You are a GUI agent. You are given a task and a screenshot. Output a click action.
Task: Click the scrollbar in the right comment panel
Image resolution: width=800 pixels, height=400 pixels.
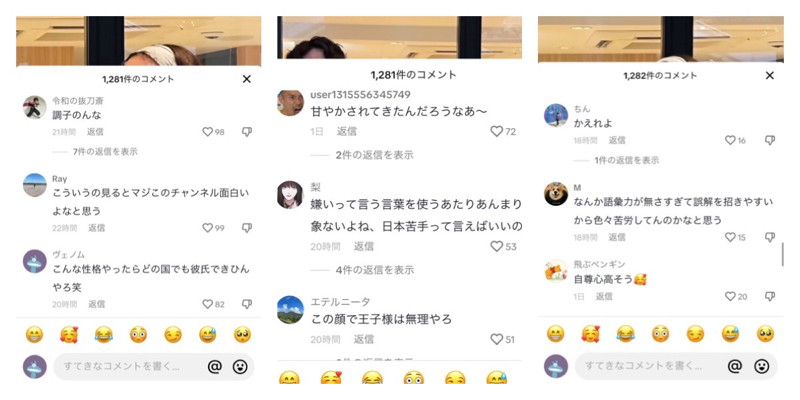click(x=783, y=255)
